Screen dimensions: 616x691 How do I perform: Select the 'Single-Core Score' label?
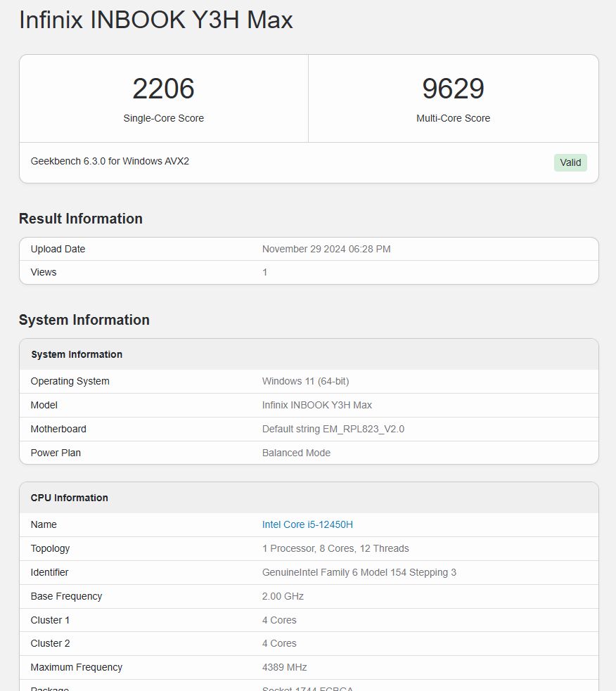tap(164, 118)
